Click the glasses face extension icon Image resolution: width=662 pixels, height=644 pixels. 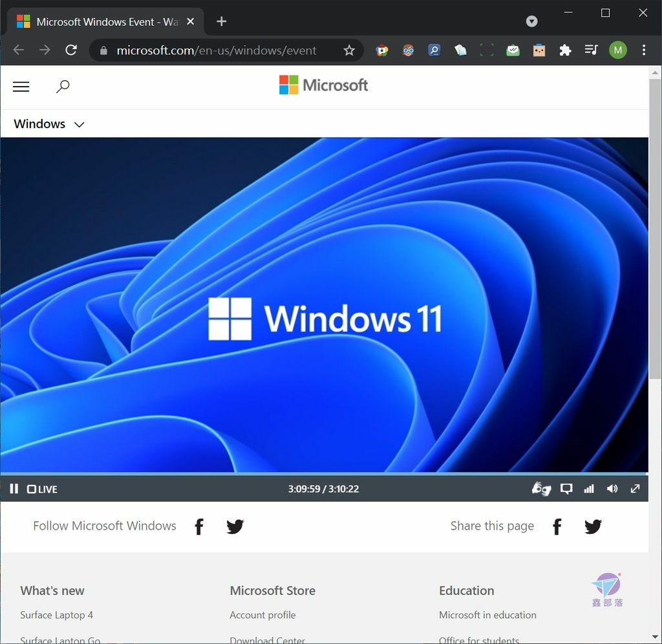point(409,50)
